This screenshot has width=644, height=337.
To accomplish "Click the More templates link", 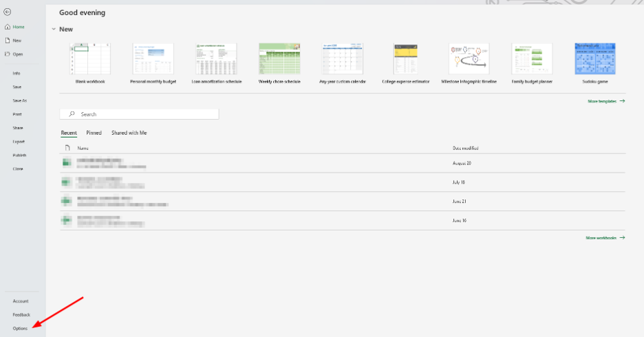I will click(x=605, y=101).
